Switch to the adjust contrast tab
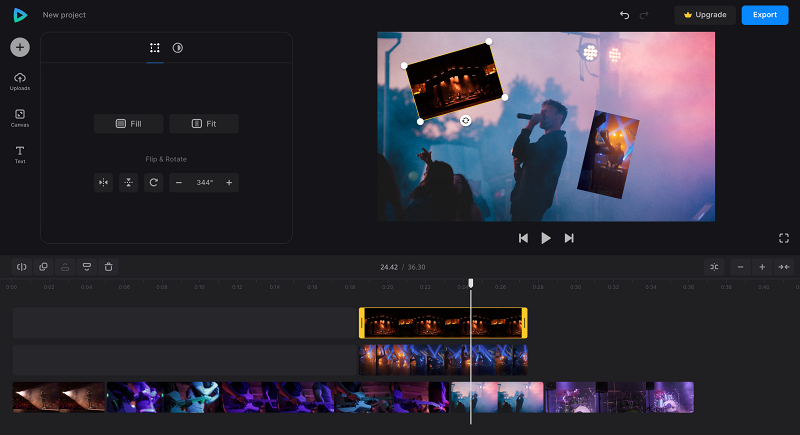 tap(178, 48)
